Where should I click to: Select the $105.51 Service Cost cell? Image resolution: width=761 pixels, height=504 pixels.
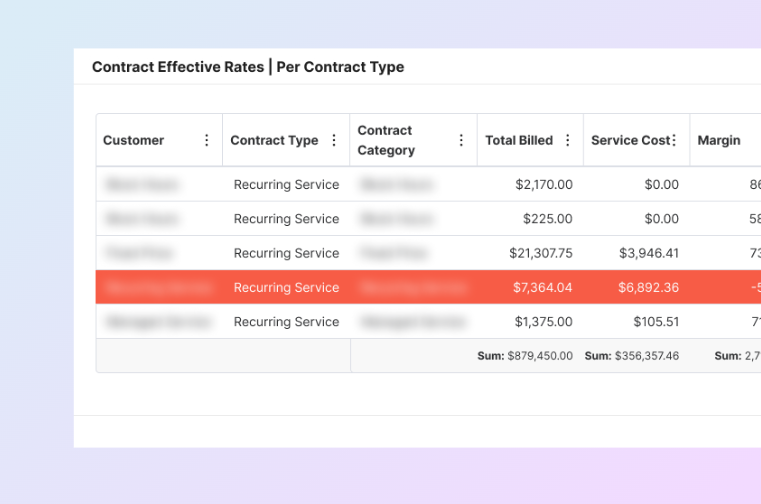click(655, 322)
